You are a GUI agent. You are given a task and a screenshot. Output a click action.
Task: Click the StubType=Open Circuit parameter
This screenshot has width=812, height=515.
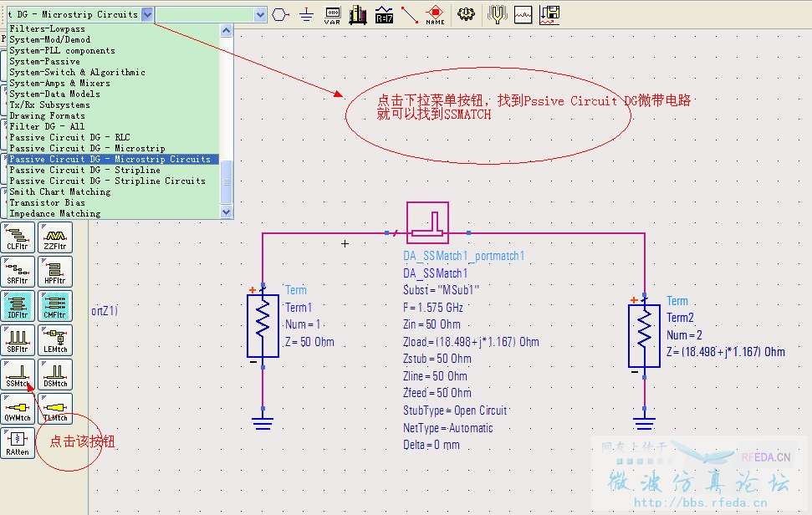455,410
